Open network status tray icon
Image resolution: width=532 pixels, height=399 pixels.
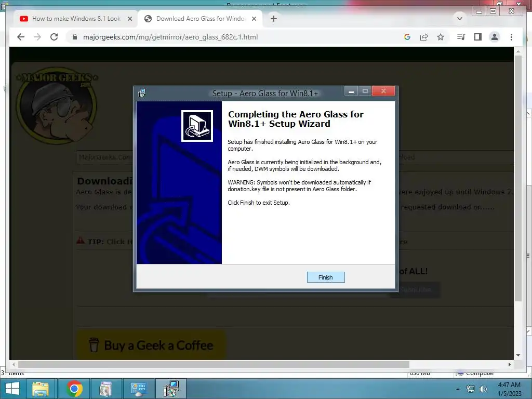[471, 389]
